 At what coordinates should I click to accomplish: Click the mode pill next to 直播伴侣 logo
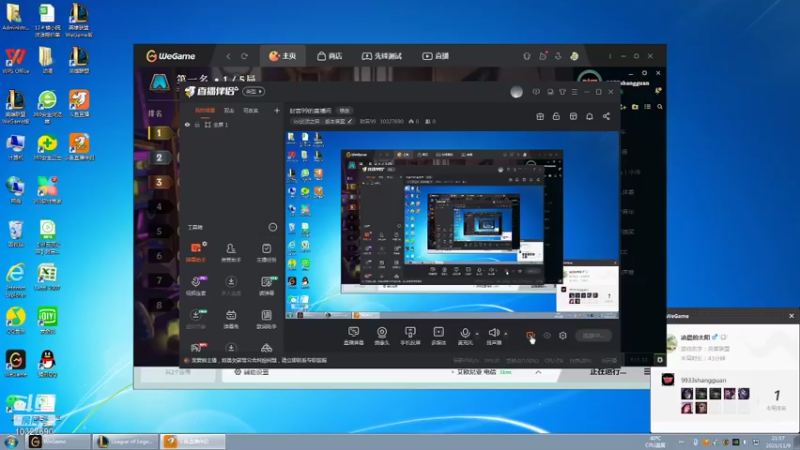(x=254, y=91)
